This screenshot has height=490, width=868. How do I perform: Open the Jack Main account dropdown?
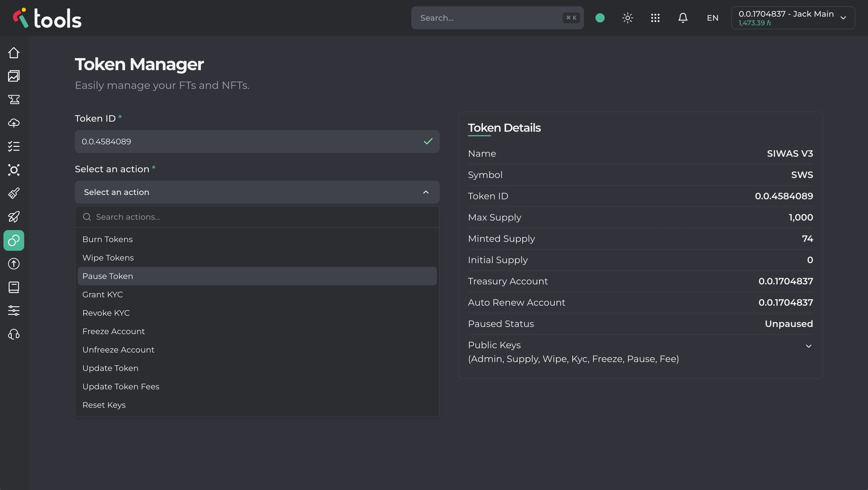point(793,18)
